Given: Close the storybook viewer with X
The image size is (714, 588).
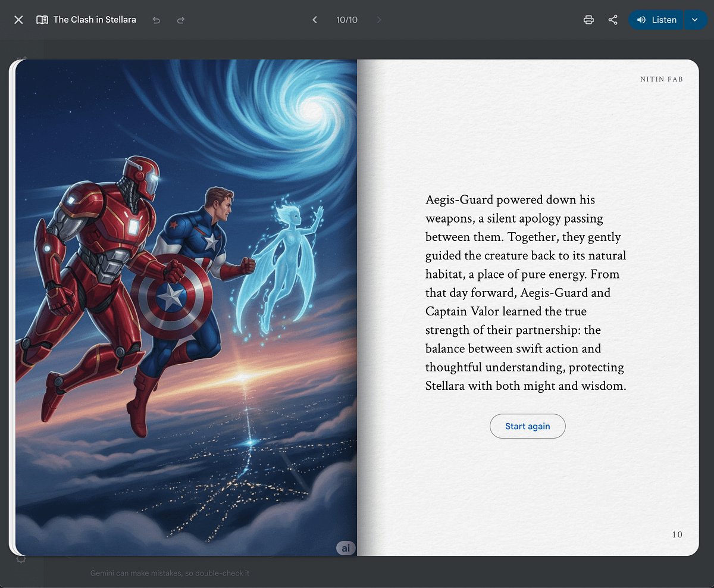Looking at the screenshot, I should (18, 20).
